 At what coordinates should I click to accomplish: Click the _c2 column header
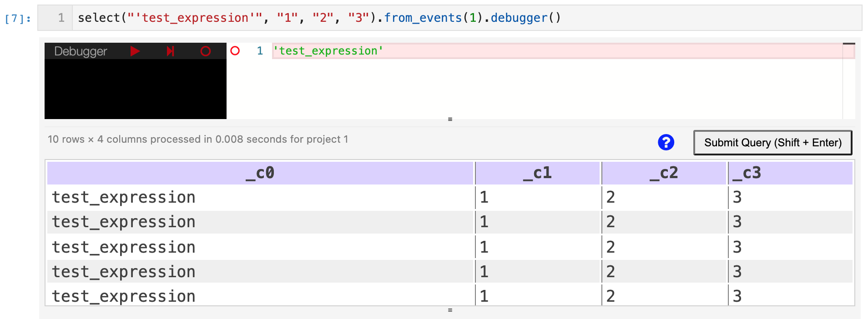(x=664, y=173)
